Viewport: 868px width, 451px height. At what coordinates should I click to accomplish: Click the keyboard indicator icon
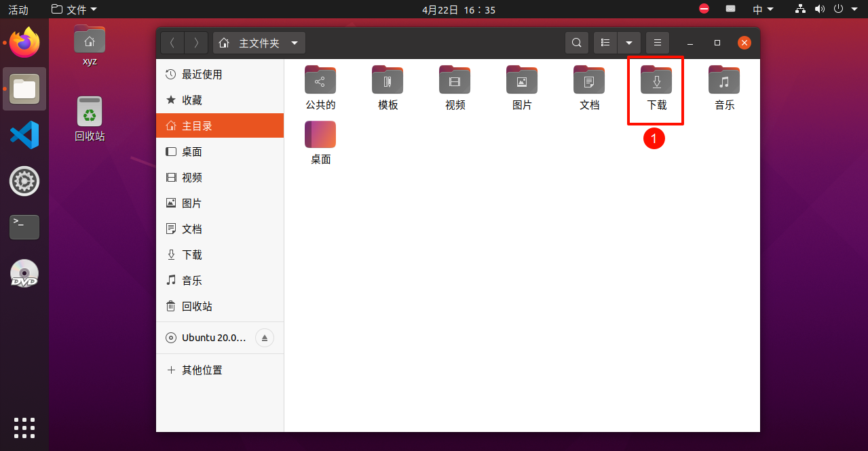click(731, 9)
